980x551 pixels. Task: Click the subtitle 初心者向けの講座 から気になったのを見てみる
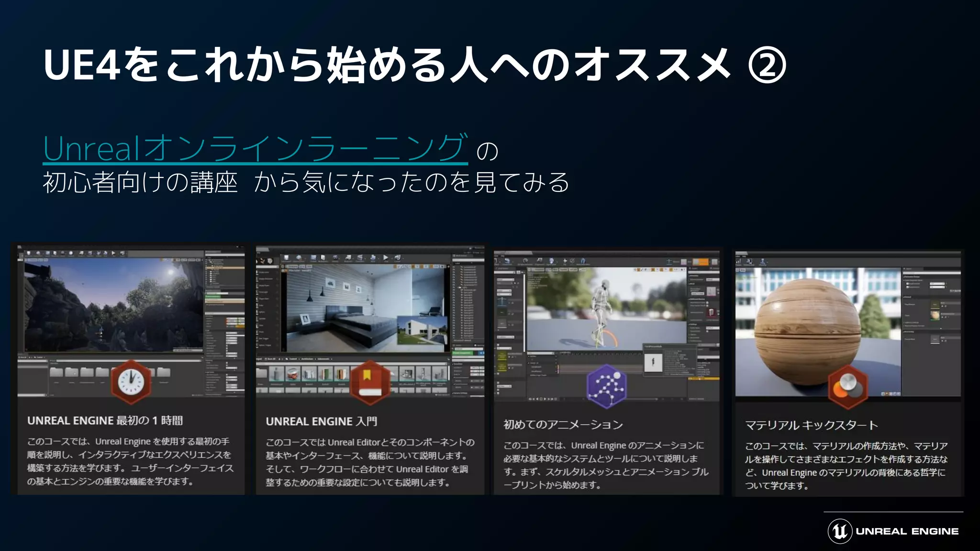tap(306, 182)
